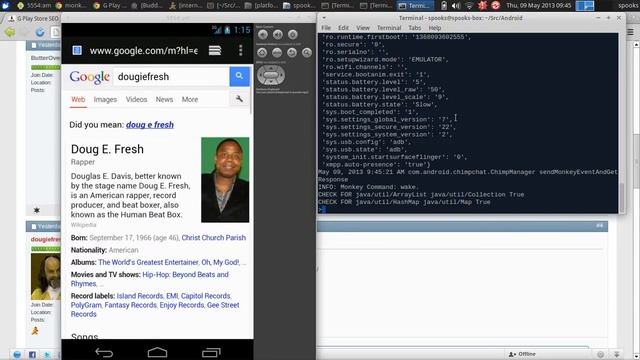Open the File menu in Terminal

[x=326, y=28]
